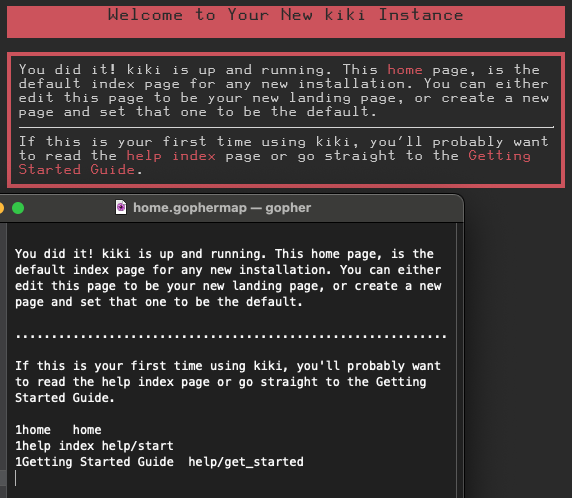This screenshot has height=498, width=572.
Task: Click the editor's right-hand scrollbar track
Action: click(x=460, y=360)
